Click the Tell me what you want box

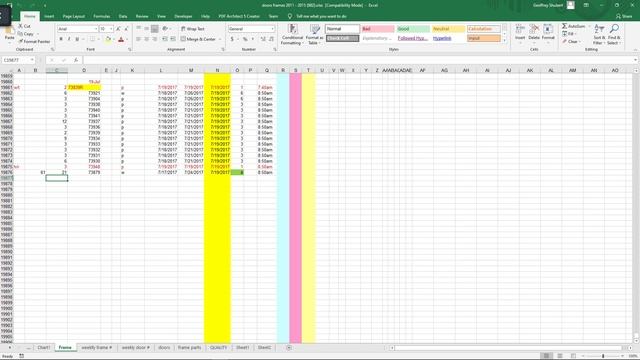[321, 16]
